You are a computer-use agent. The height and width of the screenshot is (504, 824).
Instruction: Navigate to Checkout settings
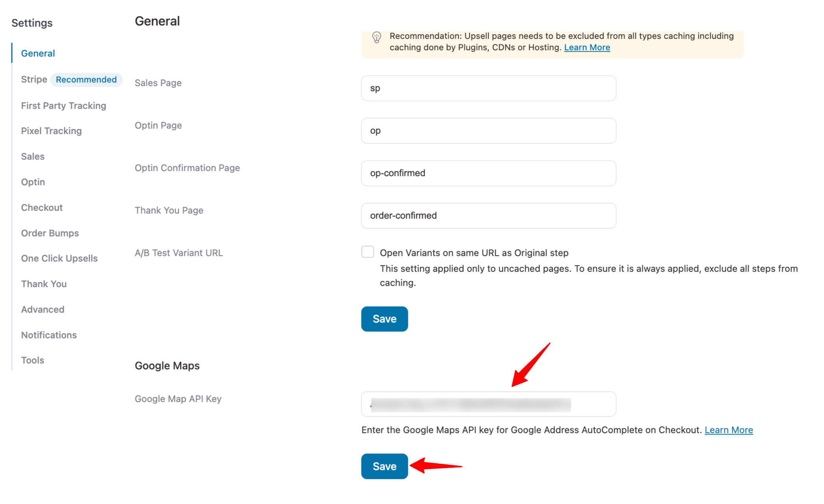click(42, 207)
